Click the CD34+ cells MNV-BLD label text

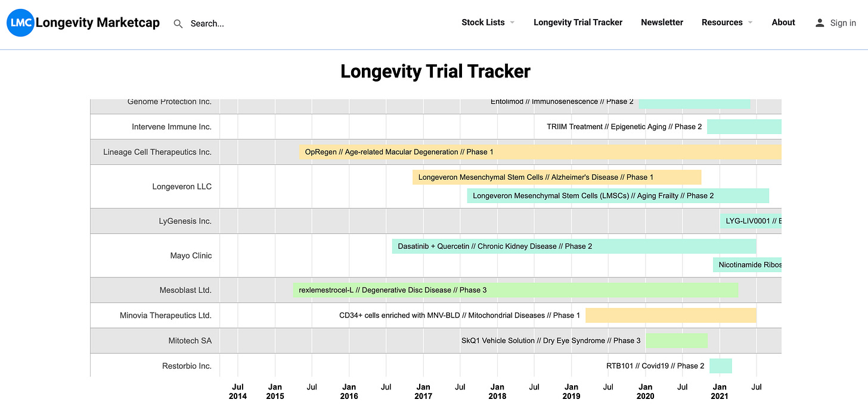coord(460,315)
